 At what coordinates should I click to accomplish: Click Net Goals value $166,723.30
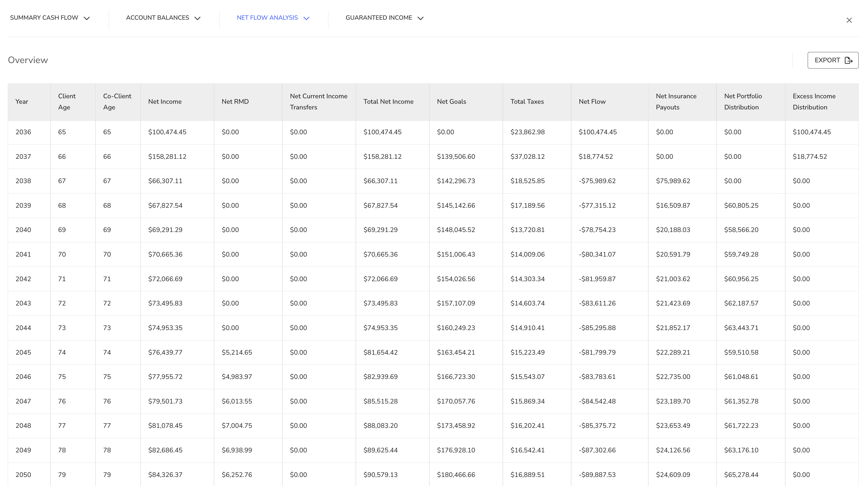(x=456, y=377)
